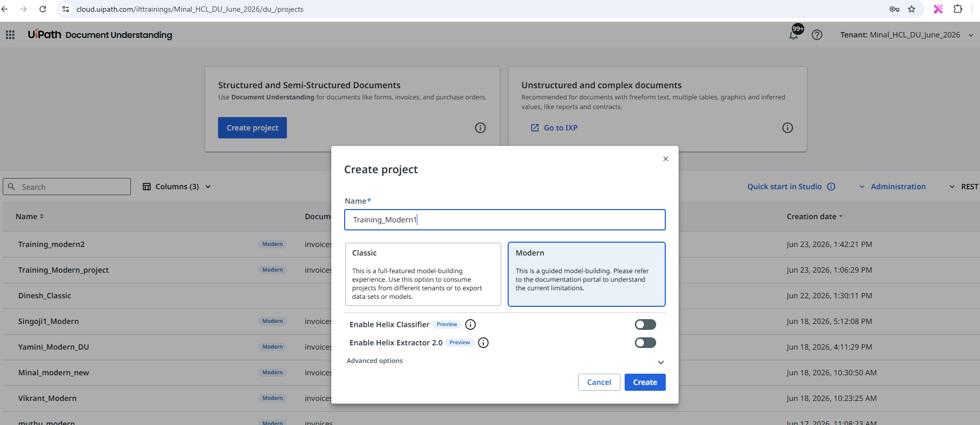Show info for Unstructured documents card

coord(788,128)
